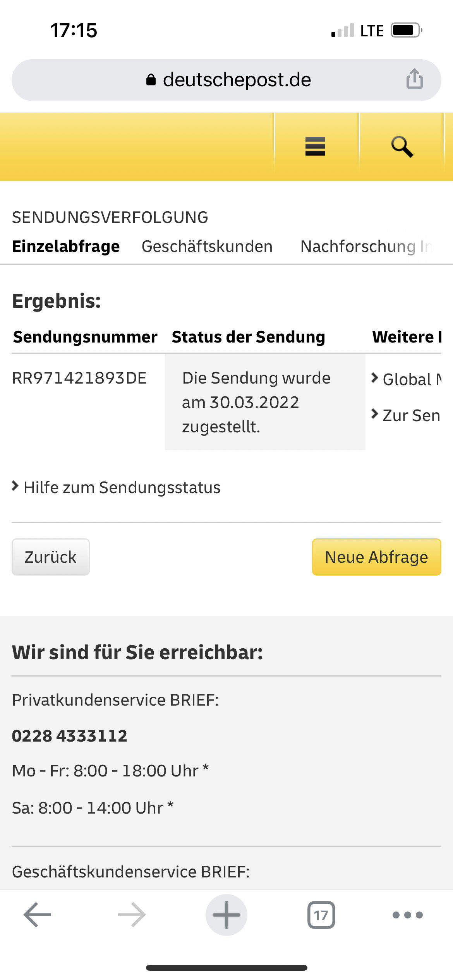
Task: Open a new tab with plus button
Action: click(x=226, y=915)
